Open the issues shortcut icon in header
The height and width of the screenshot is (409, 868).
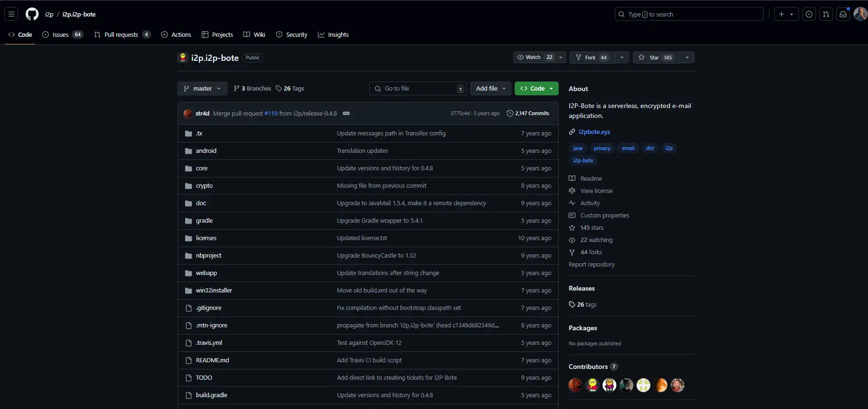pos(809,14)
